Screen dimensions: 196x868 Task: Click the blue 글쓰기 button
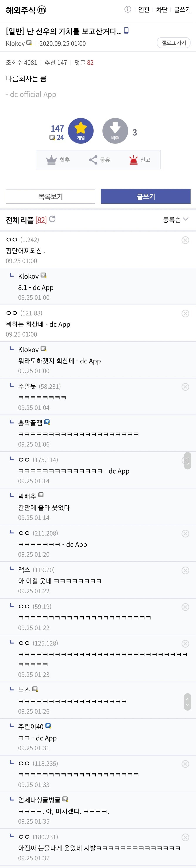coord(145,196)
